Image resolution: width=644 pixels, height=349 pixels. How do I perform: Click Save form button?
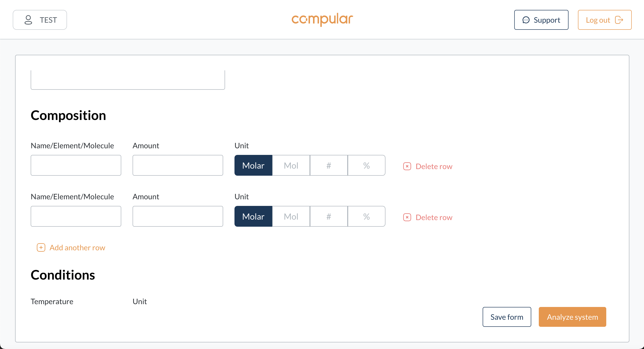pos(507,317)
